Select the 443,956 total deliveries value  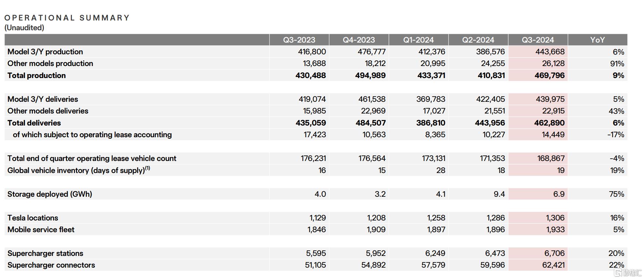point(490,123)
